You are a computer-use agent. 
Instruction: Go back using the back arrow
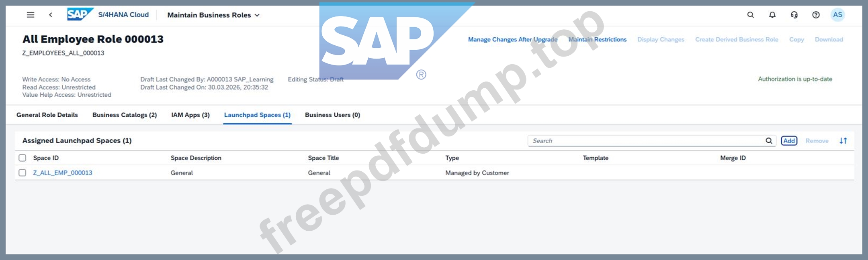coord(51,15)
